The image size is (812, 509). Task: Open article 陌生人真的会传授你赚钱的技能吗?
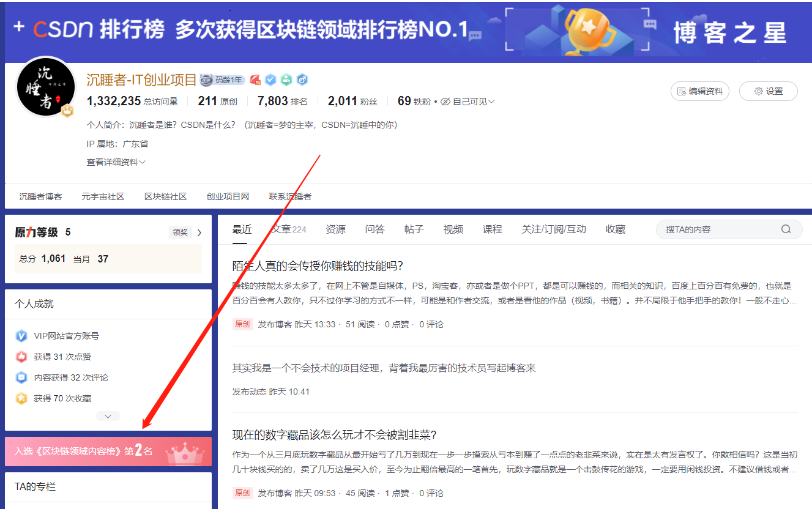[318, 266]
